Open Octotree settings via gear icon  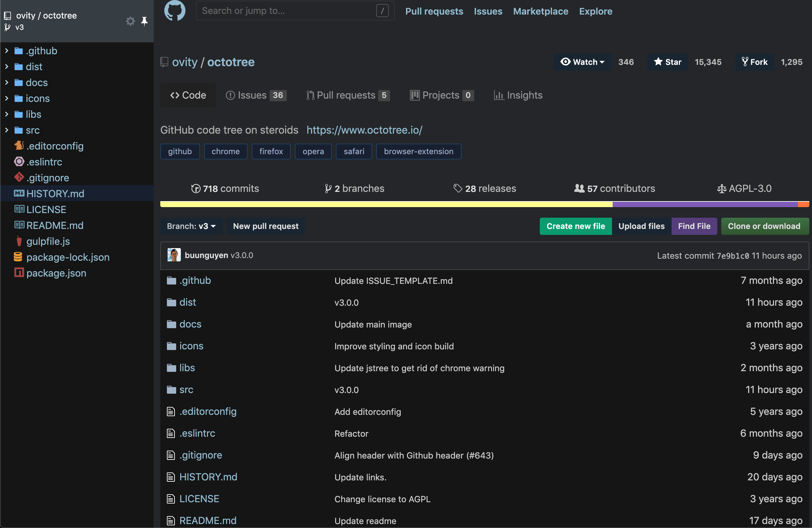(130, 21)
